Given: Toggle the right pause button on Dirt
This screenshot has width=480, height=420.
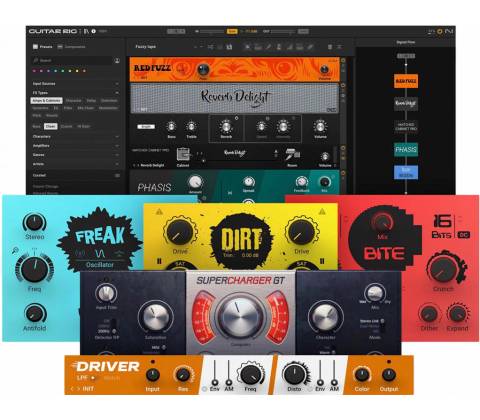Looking at the screenshot, I should coord(322,261).
